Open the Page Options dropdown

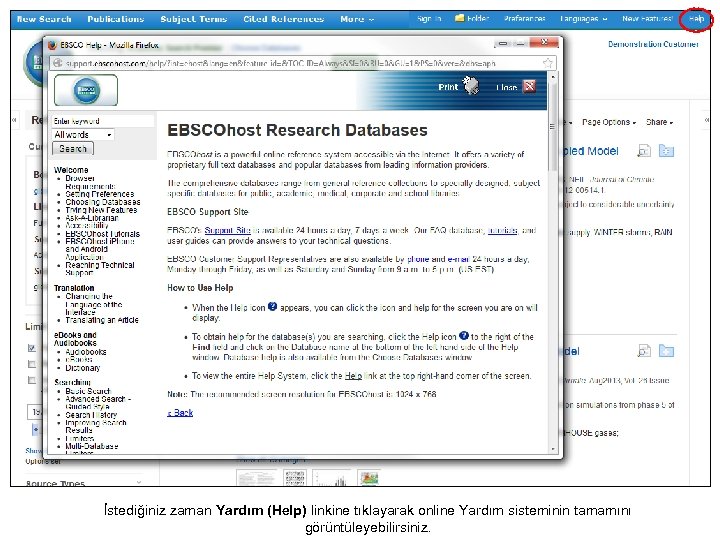[x=609, y=122]
